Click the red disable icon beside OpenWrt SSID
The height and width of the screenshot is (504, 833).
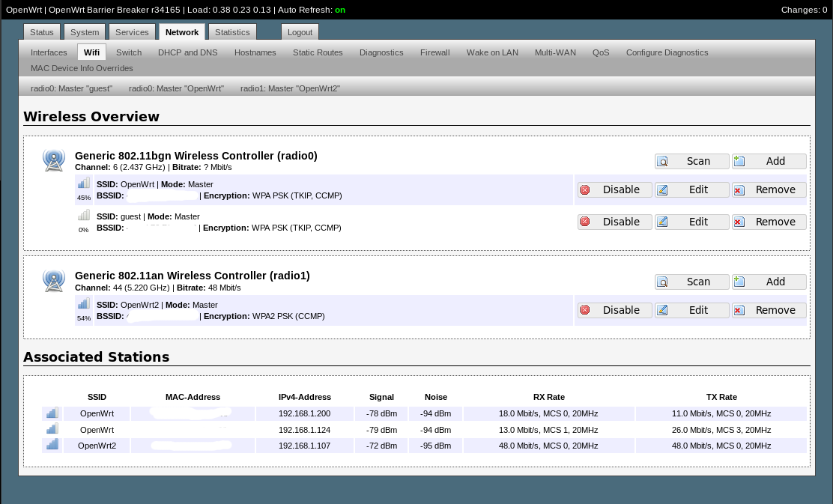click(x=584, y=190)
